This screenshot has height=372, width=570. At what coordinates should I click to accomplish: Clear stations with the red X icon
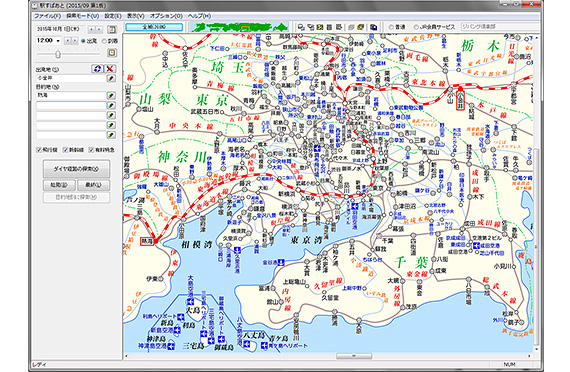pyautogui.click(x=110, y=69)
